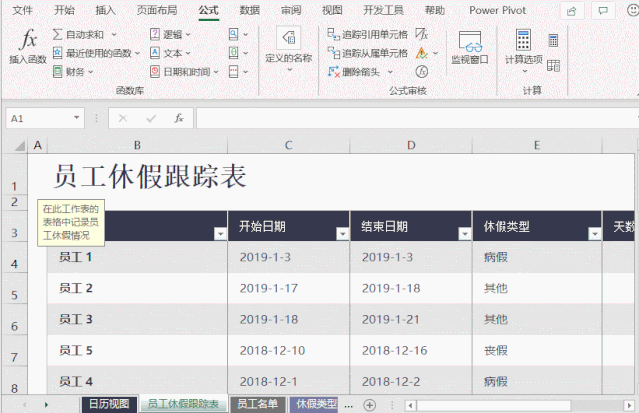Click horizontal scrollbar right arrow

(x=630, y=406)
